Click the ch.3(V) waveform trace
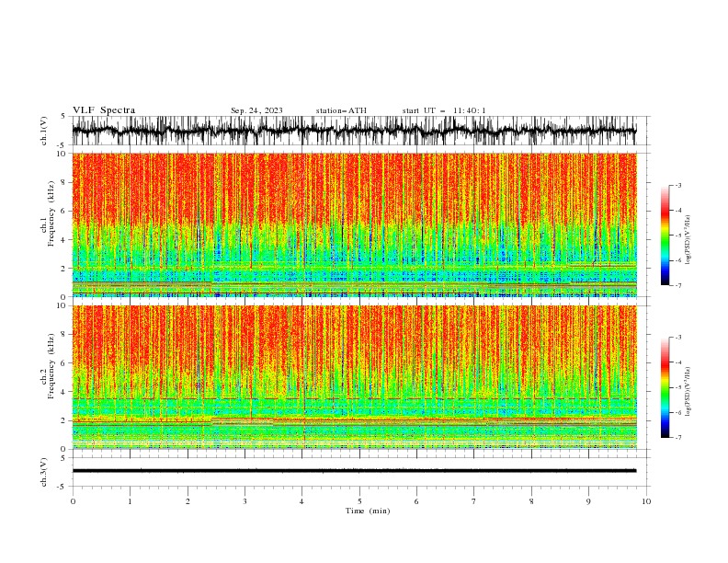Viewport: 728px width, 563px height. tap(354, 471)
